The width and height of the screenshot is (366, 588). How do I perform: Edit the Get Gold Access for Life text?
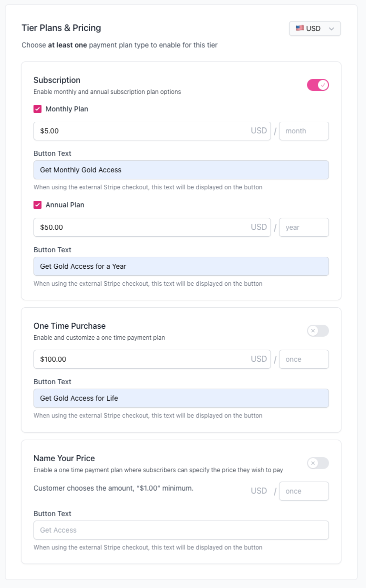(181, 398)
